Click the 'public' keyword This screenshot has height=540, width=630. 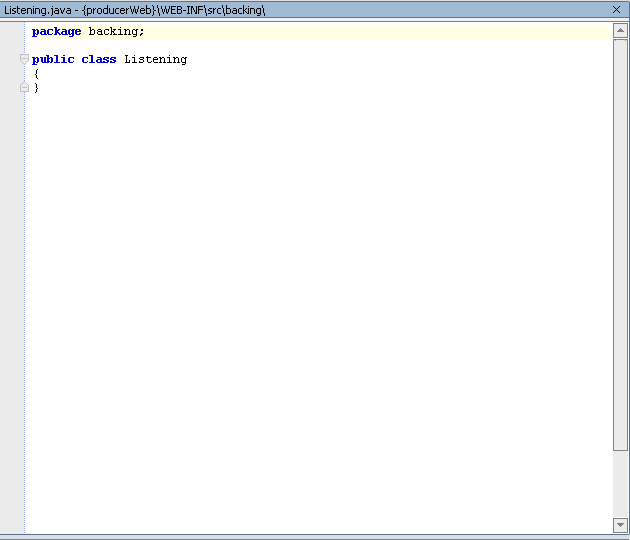pyautogui.click(x=53, y=59)
